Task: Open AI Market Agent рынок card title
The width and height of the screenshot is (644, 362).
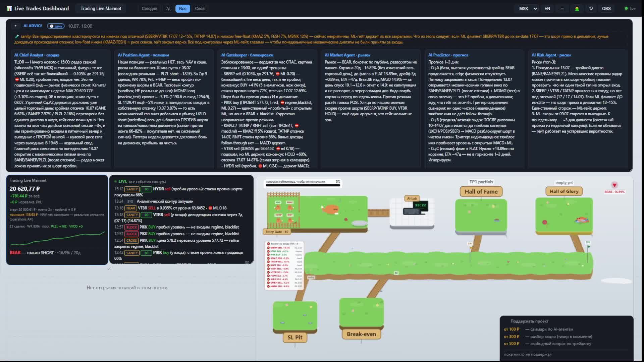Action: click(x=347, y=55)
